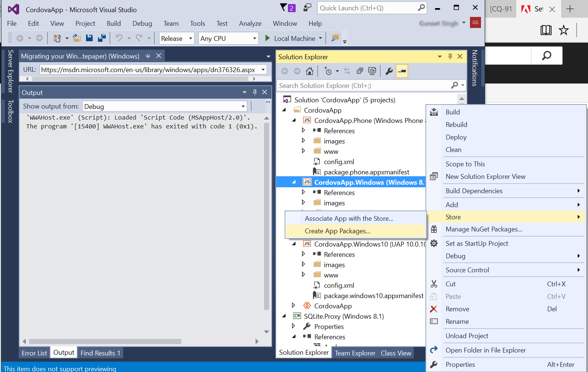Toggle Preview Selected Items button in Solution Explorer

(402, 71)
